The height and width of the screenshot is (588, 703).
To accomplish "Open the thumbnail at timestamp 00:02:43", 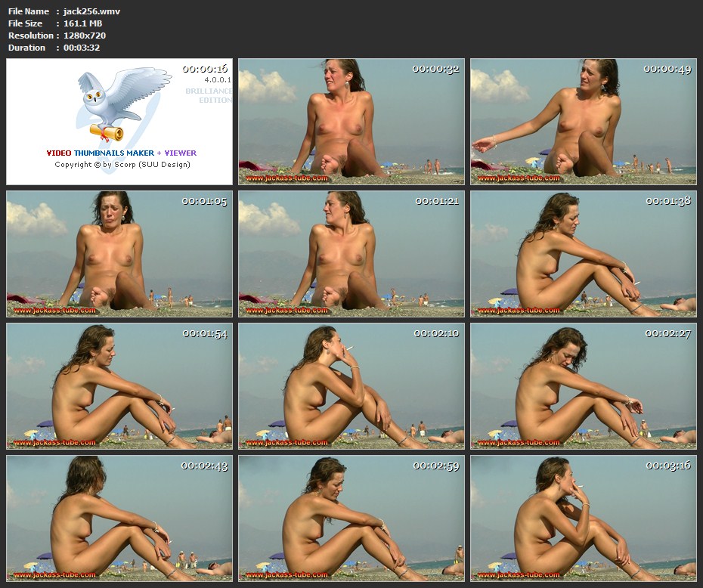I will point(119,518).
